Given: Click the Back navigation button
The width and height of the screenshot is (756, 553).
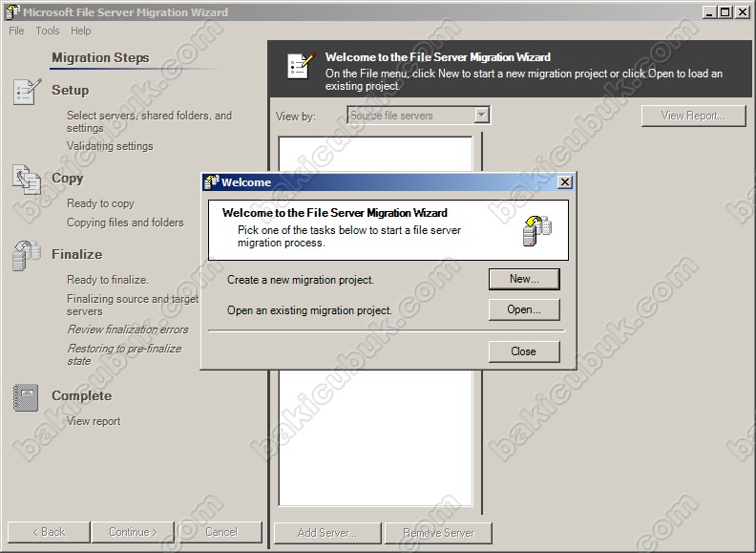Looking at the screenshot, I should click(x=49, y=532).
